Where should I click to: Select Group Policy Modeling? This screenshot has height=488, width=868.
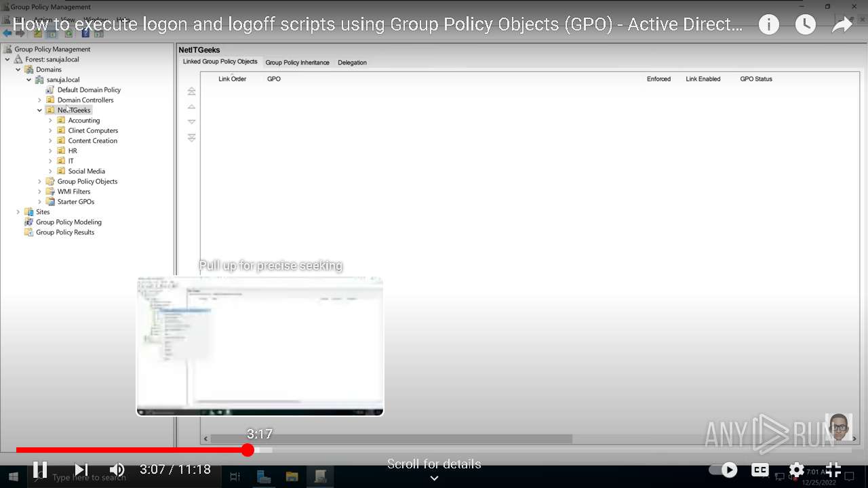pos(68,222)
